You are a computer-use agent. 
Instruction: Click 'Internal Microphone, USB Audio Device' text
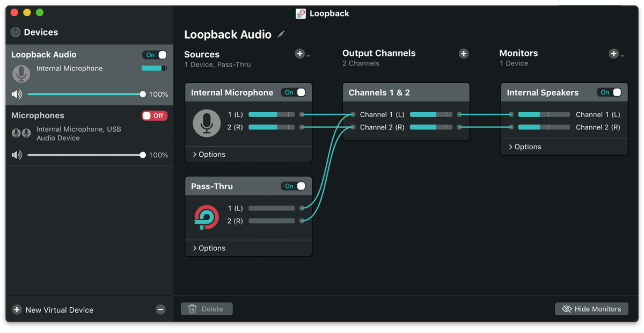click(79, 133)
